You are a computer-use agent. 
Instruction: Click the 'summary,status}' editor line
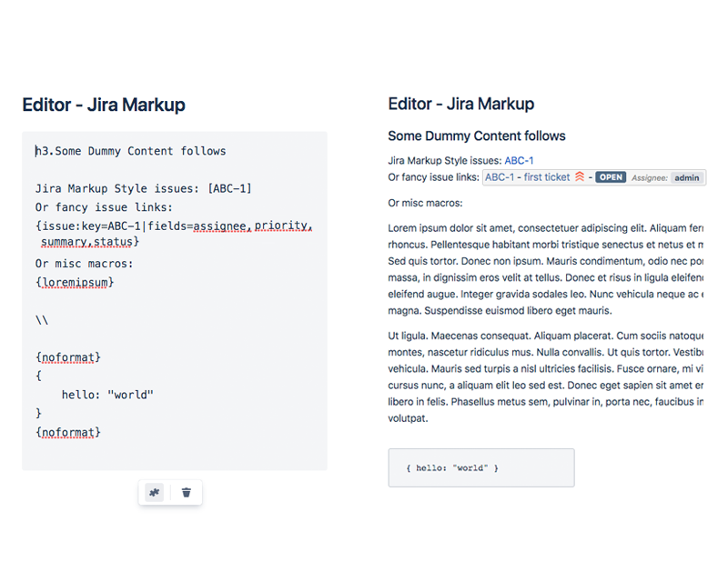(x=90, y=242)
